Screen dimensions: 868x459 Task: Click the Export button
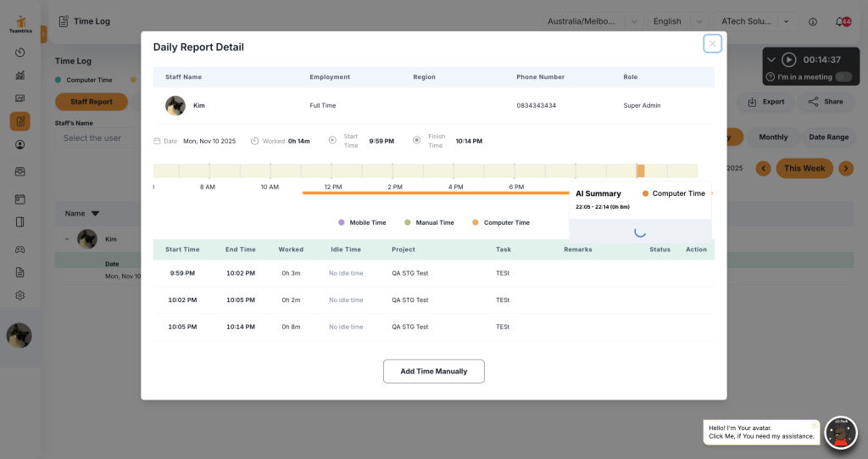(765, 102)
